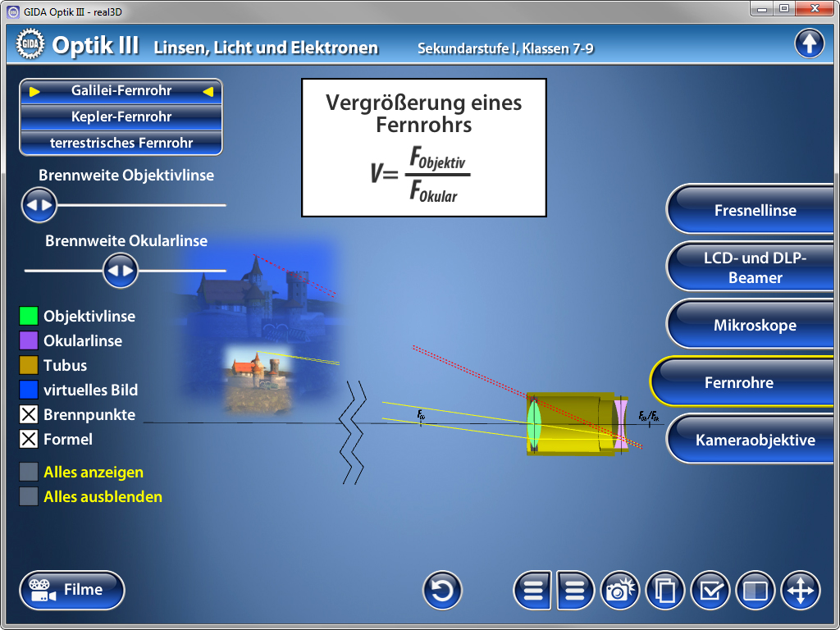This screenshot has height=630, width=840.
Task: Select Kepler-Fernrohr from the telescope list
Action: (x=121, y=116)
